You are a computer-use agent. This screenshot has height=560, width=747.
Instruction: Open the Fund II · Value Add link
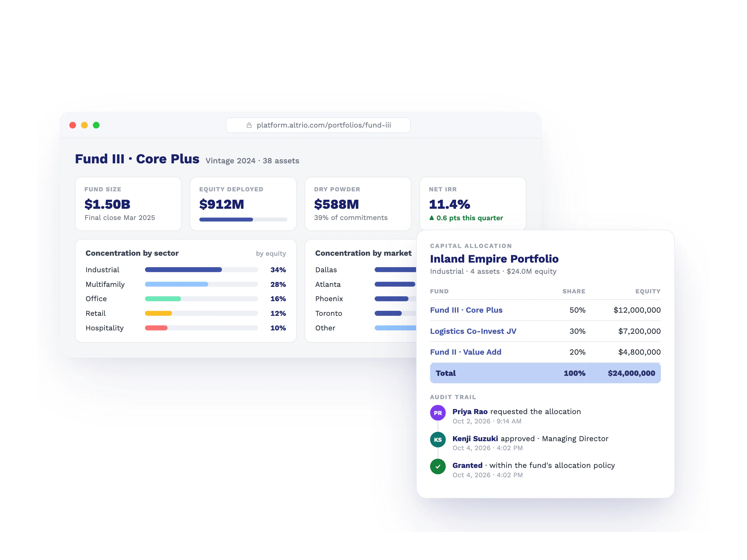pos(465,352)
